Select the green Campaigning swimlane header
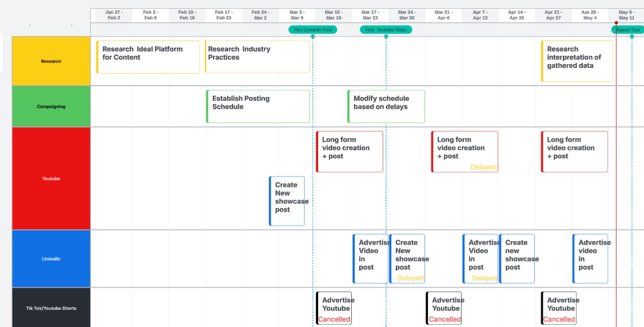644x327 pixels. pyautogui.click(x=51, y=106)
